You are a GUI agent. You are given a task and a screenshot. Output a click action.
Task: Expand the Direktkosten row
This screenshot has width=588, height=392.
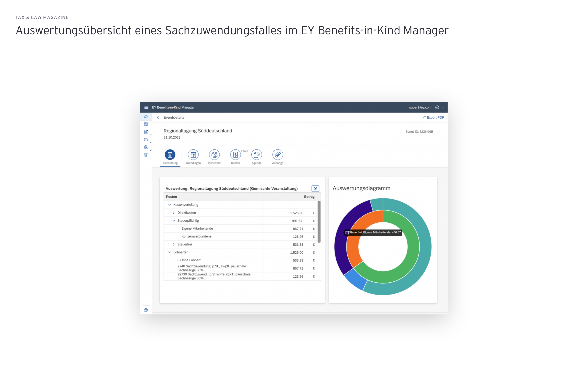tap(173, 213)
